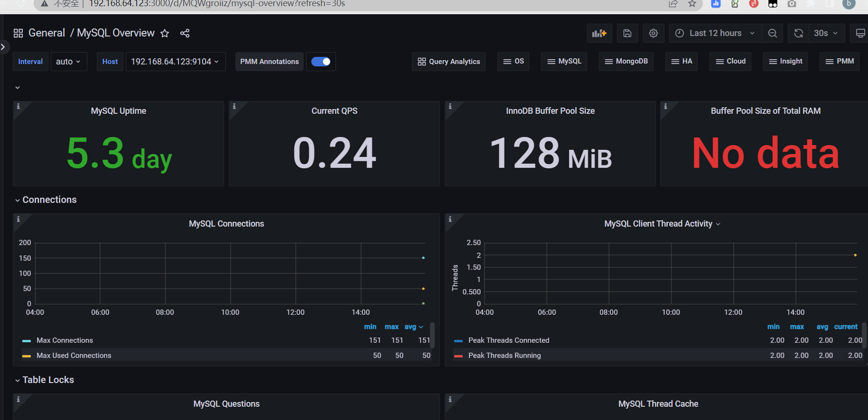Click the browser share page icon
Image resolution: width=868 pixels, height=420 pixels.
coord(673,4)
